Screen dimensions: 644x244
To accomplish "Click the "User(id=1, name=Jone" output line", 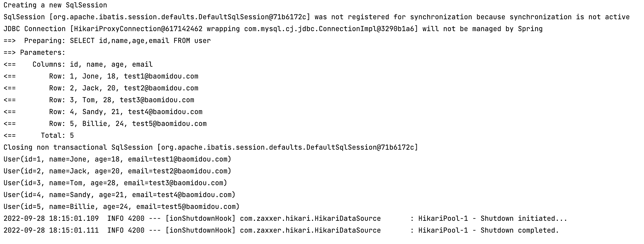I will [x=117, y=159].
